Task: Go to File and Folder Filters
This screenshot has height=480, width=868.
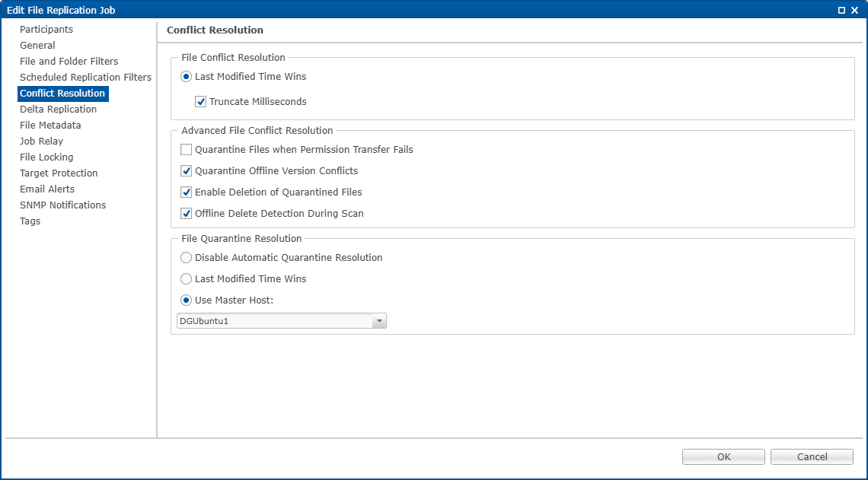Action: [x=69, y=62]
